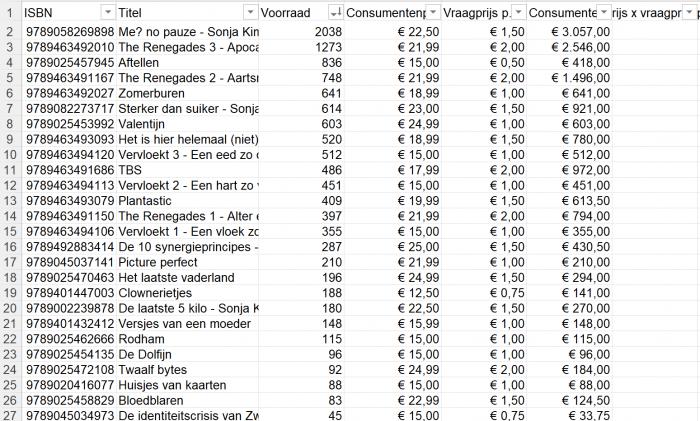Open filter arrow right of Vraagprijs filter
This screenshot has width=700, height=421.
coord(603,12)
